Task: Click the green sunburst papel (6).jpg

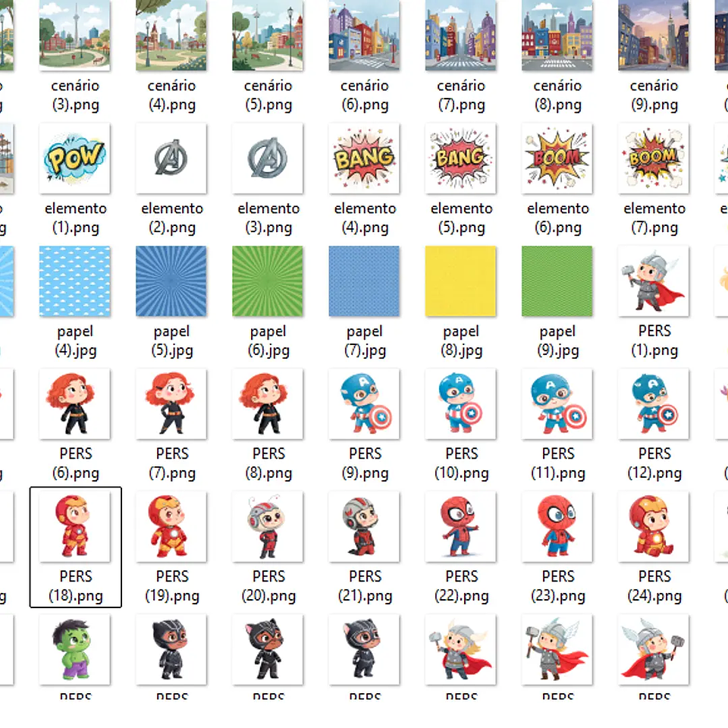Action: (x=268, y=281)
